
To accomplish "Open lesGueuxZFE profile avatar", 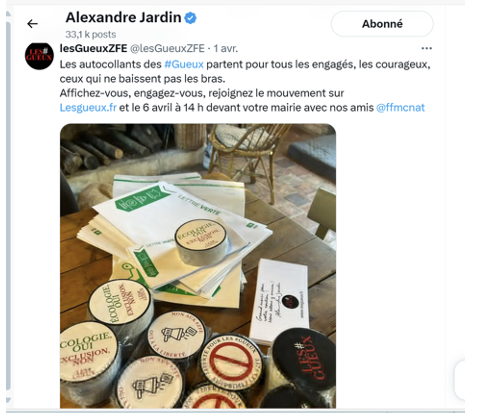I will click(x=39, y=56).
